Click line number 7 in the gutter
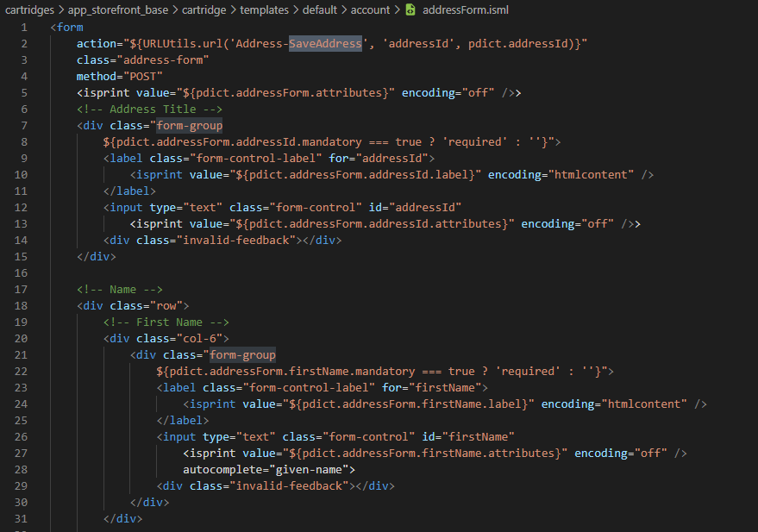Viewport: 758px width, 532px height. pos(24,126)
